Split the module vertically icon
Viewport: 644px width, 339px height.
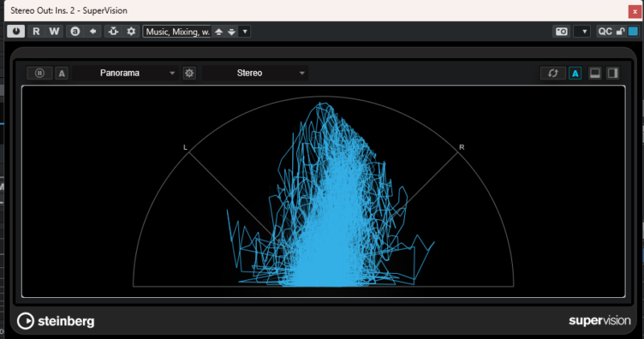point(613,73)
